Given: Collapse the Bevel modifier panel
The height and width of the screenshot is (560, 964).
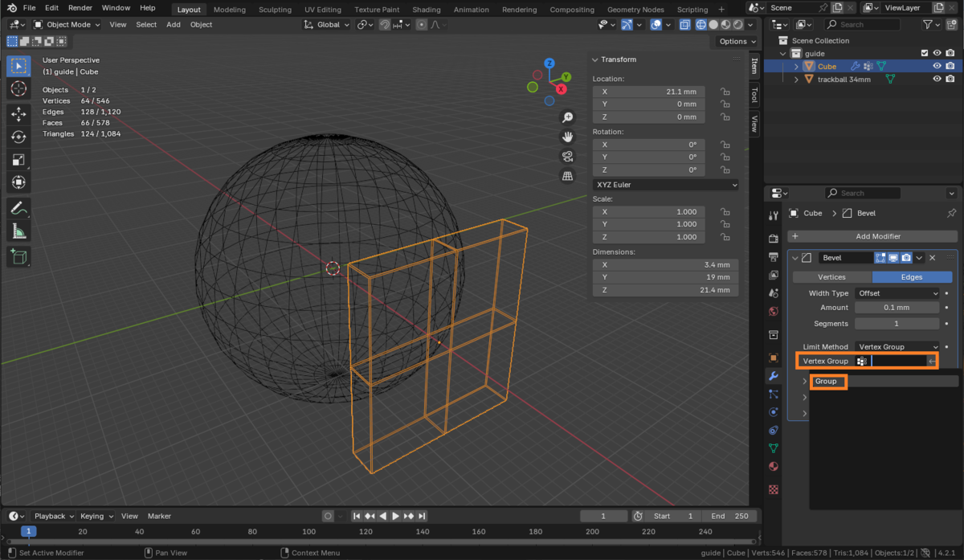Looking at the screenshot, I should coord(795,258).
